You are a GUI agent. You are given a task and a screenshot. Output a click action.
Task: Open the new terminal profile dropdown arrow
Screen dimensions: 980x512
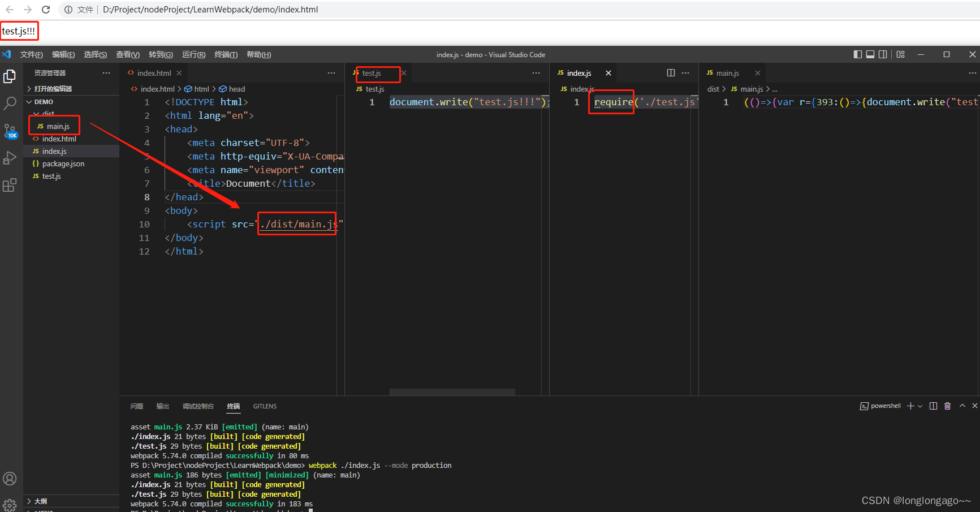point(920,406)
